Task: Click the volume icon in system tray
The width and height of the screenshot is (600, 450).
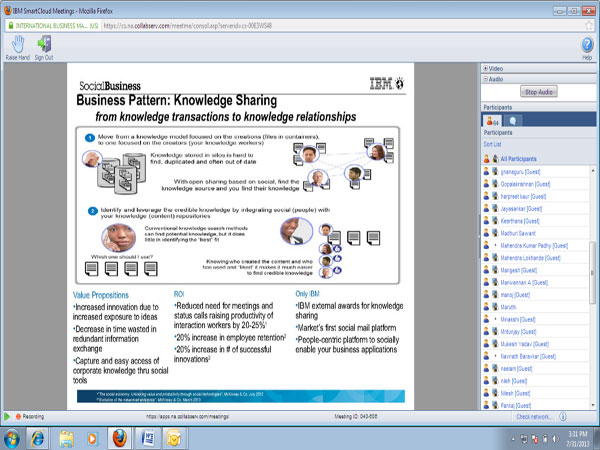Action: (x=555, y=439)
